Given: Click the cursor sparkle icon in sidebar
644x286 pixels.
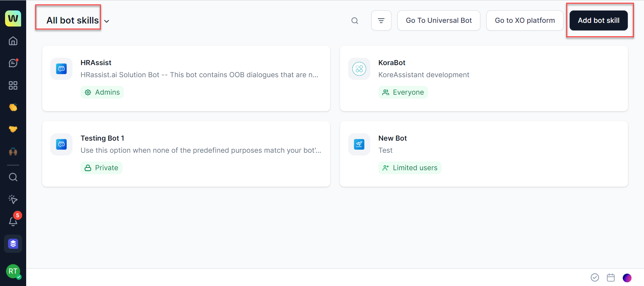Looking at the screenshot, I should 13,199.
